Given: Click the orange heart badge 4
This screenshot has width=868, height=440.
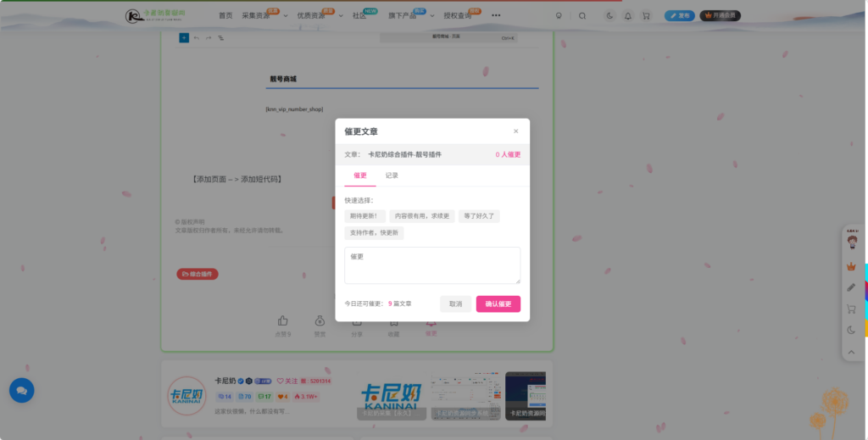Looking at the screenshot, I should click(x=283, y=397).
